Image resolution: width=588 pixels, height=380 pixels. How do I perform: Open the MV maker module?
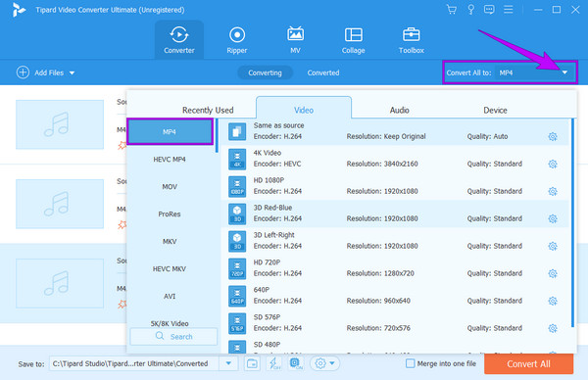click(295, 40)
